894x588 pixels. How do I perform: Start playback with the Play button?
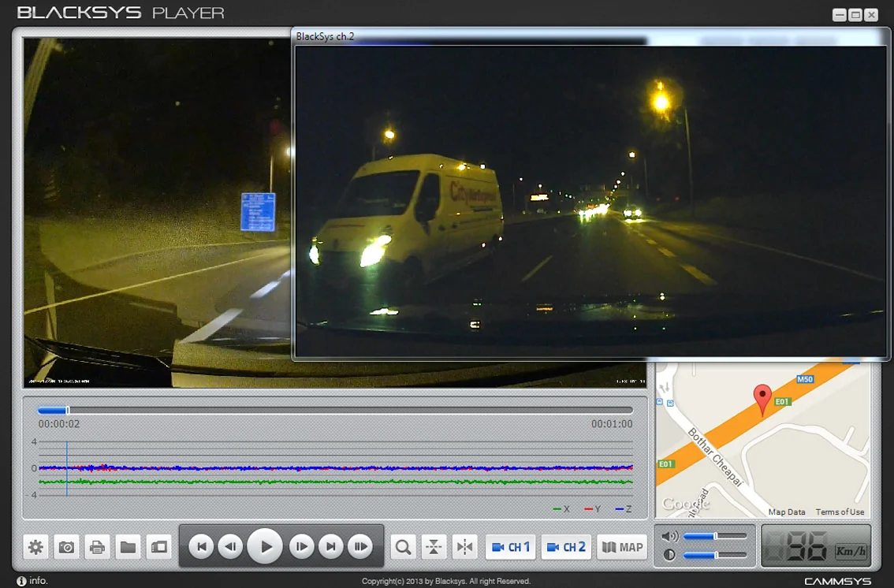pyautogui.click(x=265, y=546)
